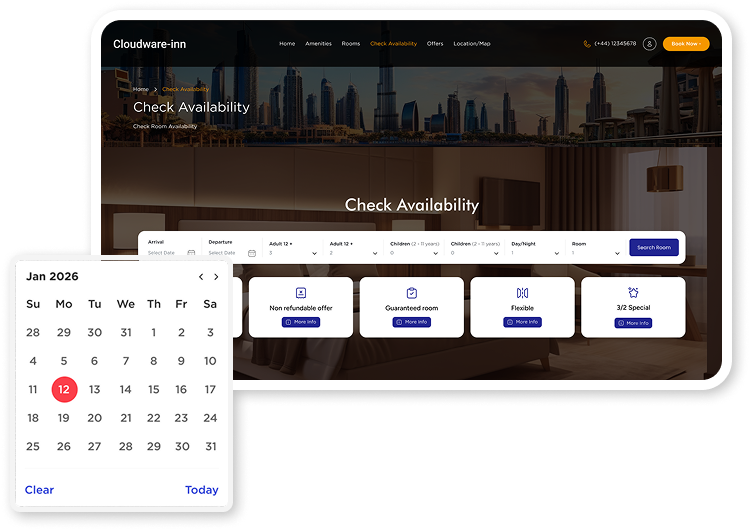
Task: Click More info under Flexible
Action: point(522,322)
